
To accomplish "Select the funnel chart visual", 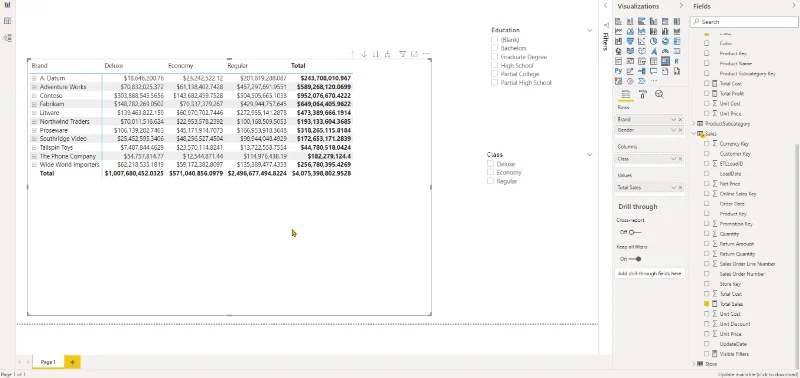I will 630,41.
